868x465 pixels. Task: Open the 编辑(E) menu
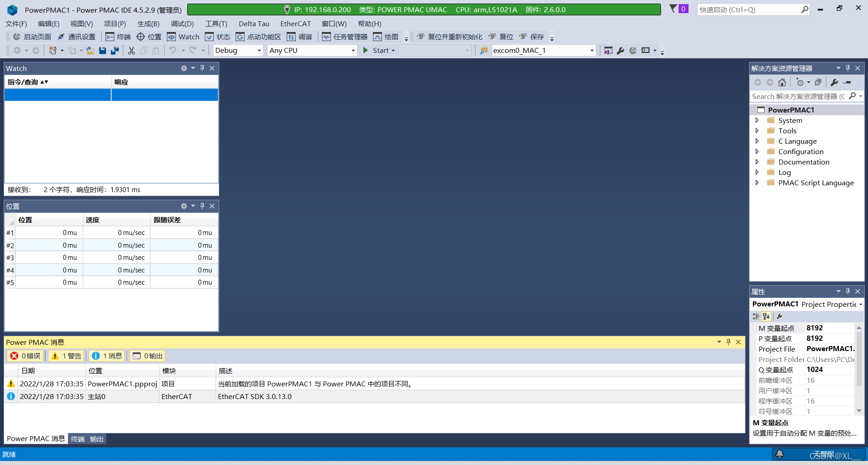(x=49, y=24)
